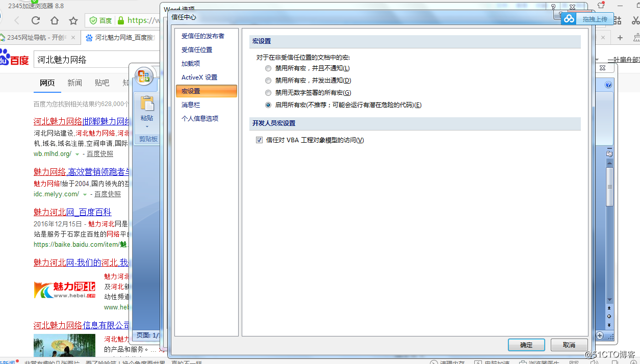Click Word select browse object circle button
Viewport: 640px width, 364px height.
[609, 316]
